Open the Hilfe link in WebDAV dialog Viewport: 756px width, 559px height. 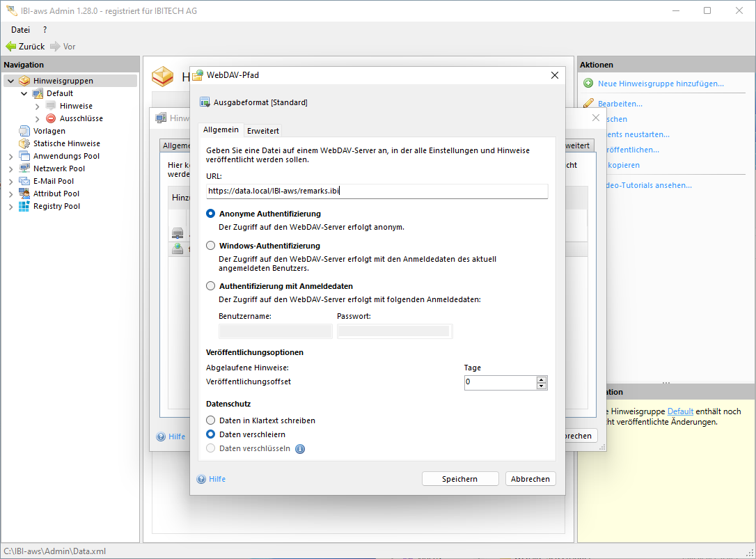coord(216,479)
